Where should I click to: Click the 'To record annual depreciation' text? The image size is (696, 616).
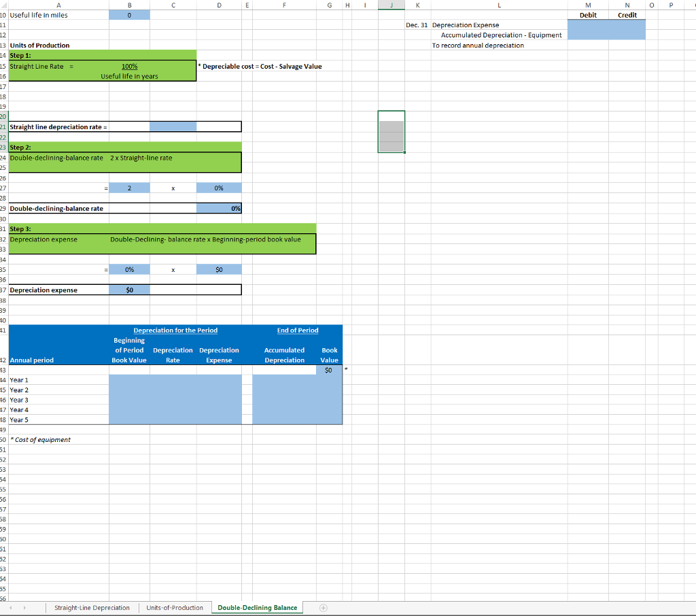click(x=478, y=46)
